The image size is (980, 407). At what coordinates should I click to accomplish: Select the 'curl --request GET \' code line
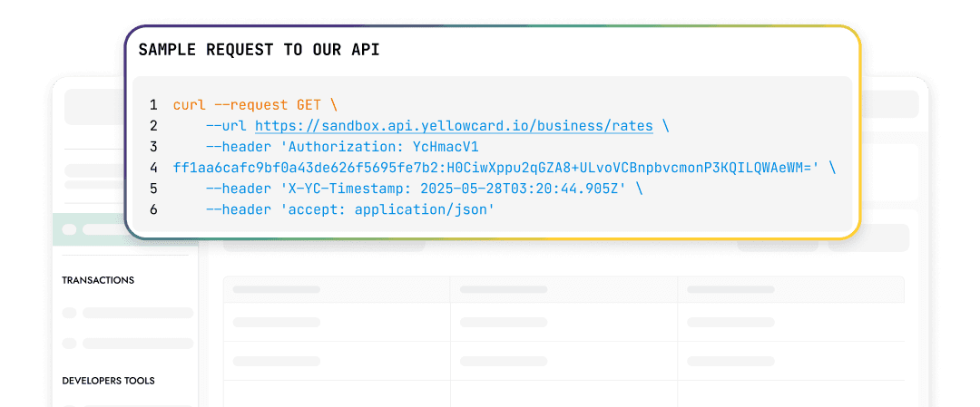(x=255, y=105)
